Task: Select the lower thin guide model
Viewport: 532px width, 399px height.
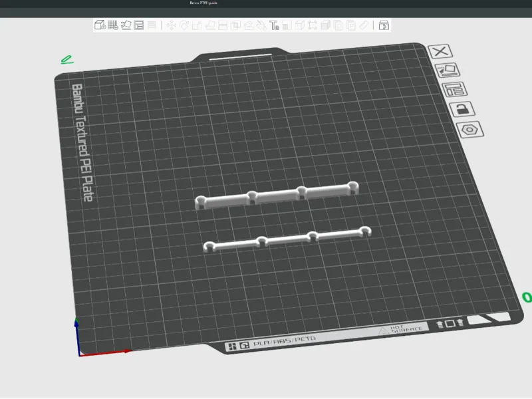Action: click(287, 239)
